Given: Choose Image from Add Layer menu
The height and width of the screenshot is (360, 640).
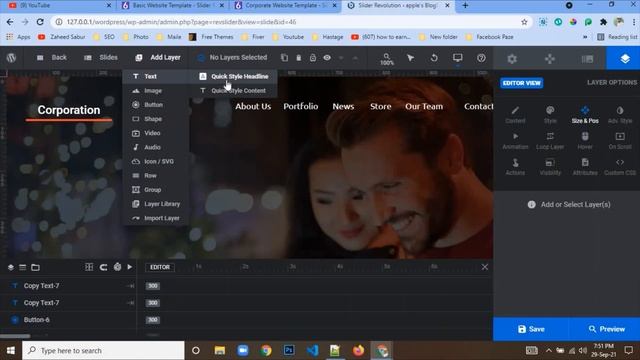Looking at the screenshot, I should 156,91.
